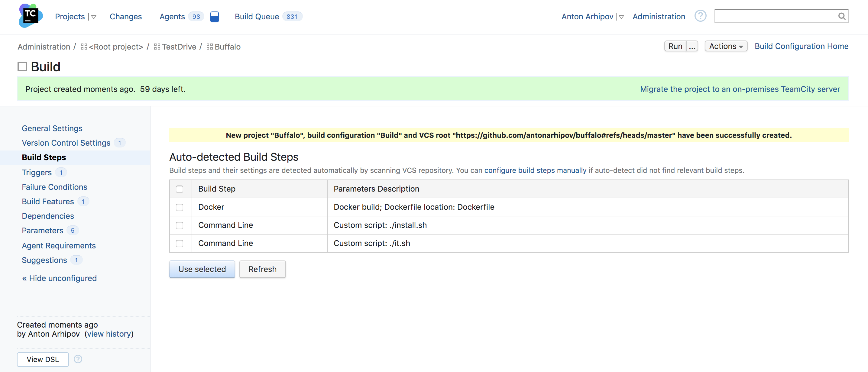Image resolution: width=868 pixels, height=372 pixels.
Task: Click the View DSL button
Action: point(43,360)
